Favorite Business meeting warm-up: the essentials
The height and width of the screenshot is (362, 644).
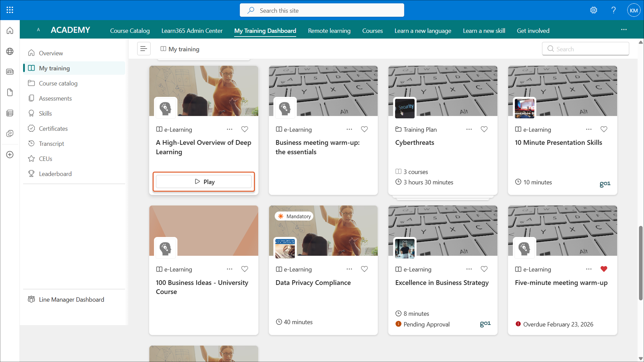tap(365, 129)
